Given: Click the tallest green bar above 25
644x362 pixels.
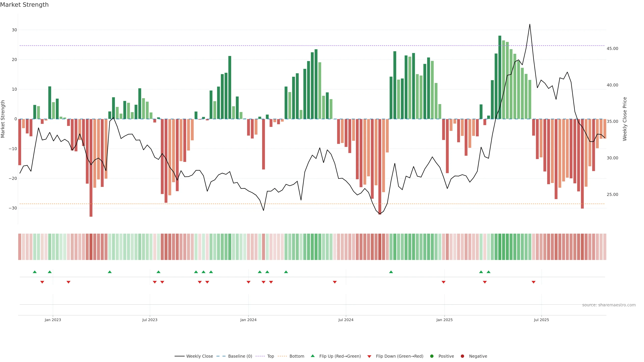Looking at the screenshot, I should (x=500, y=75).
